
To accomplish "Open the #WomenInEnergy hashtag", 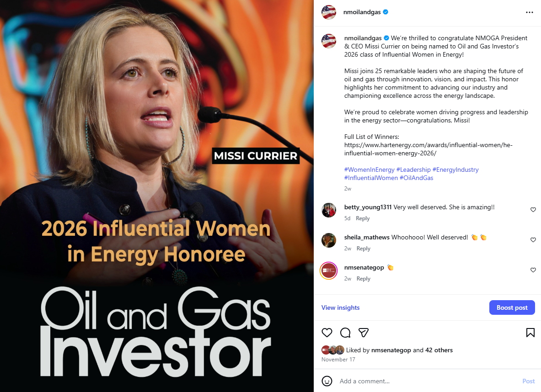I will tap(369, 170).
